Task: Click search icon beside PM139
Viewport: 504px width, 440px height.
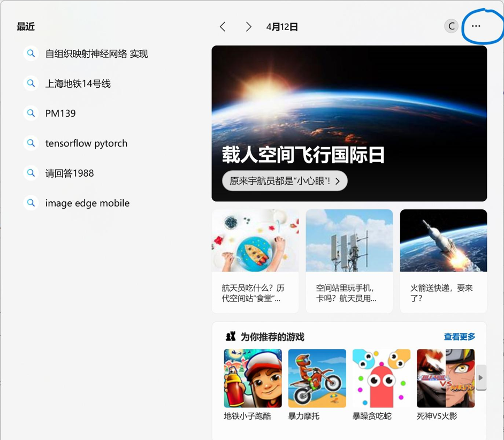Action: coord(31,113)
